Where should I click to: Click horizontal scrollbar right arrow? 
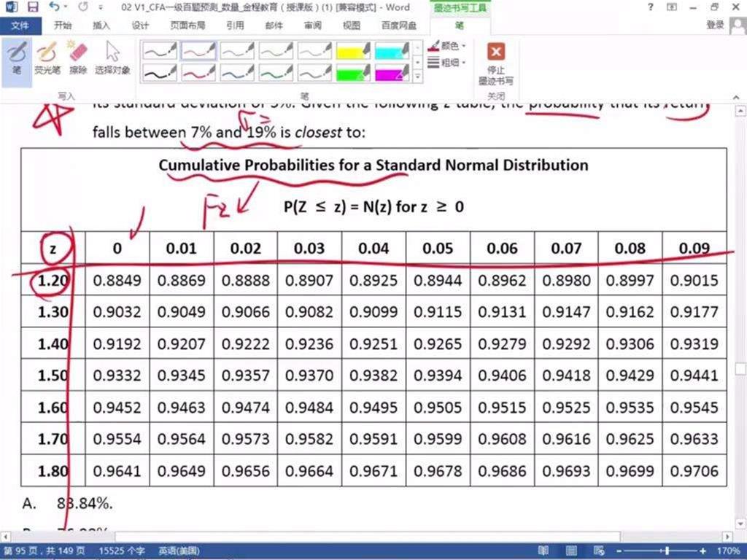(727, 537)
